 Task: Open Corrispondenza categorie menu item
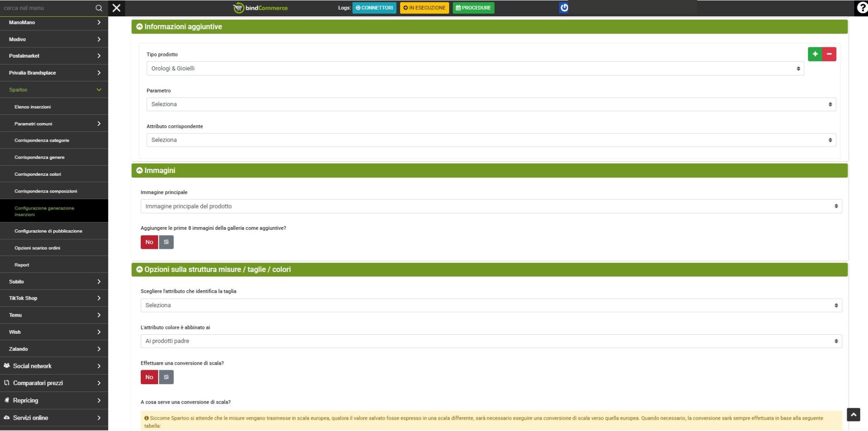[x=42, y=140]
